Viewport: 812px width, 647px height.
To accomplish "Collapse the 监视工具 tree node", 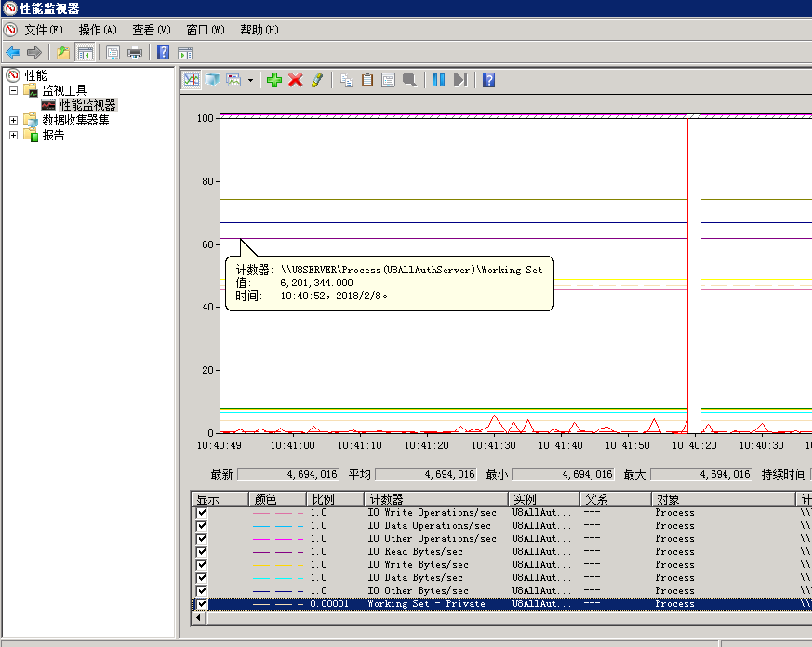I will tap(13, 90).
